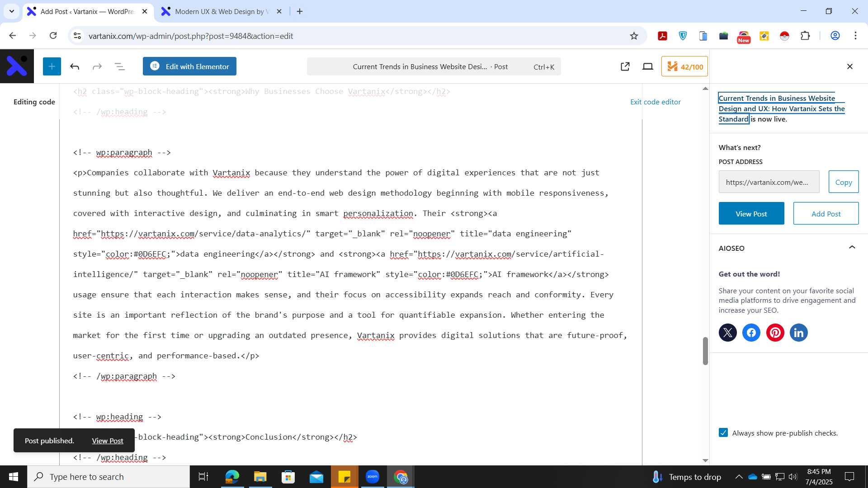Open Microsoft Edge from the taskbar
This screenshot has width=868, height=488.
tap(232, 477)
